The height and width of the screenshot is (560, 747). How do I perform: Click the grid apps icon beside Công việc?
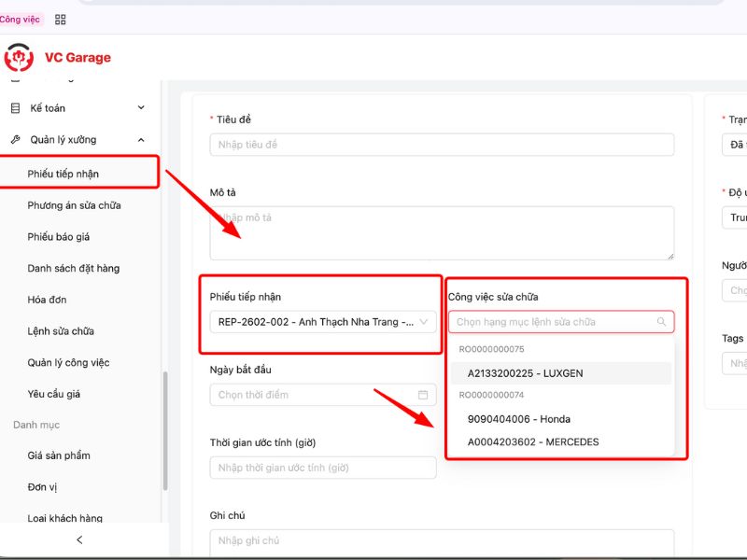click(x=61, y=19)
